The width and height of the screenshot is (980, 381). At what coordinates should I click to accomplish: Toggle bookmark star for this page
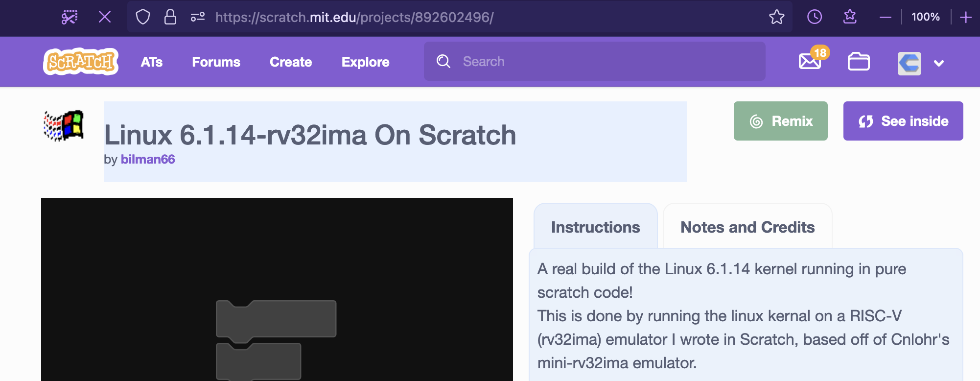777,17
